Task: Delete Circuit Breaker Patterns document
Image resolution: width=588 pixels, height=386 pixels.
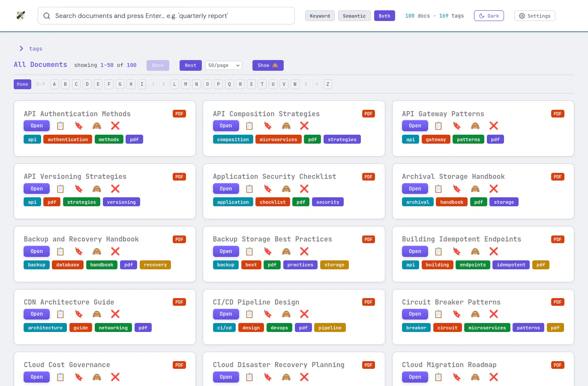Action: click(x=494, y=314)
